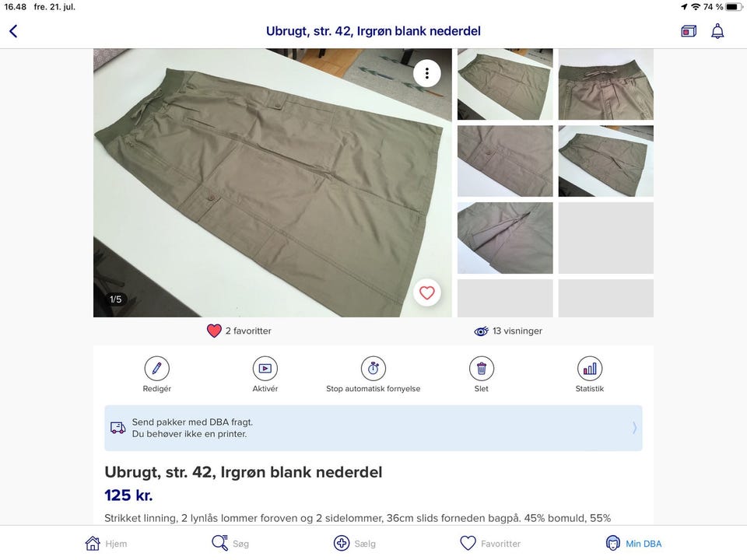Open the Min DBA tab
This screenshot has height=560, width=747.
coord(633,544)
